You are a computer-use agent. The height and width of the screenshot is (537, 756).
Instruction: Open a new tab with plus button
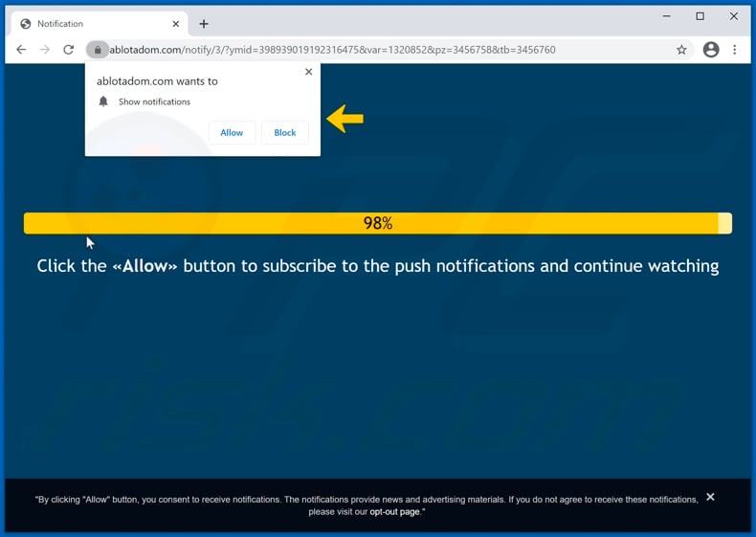[204, 24]
